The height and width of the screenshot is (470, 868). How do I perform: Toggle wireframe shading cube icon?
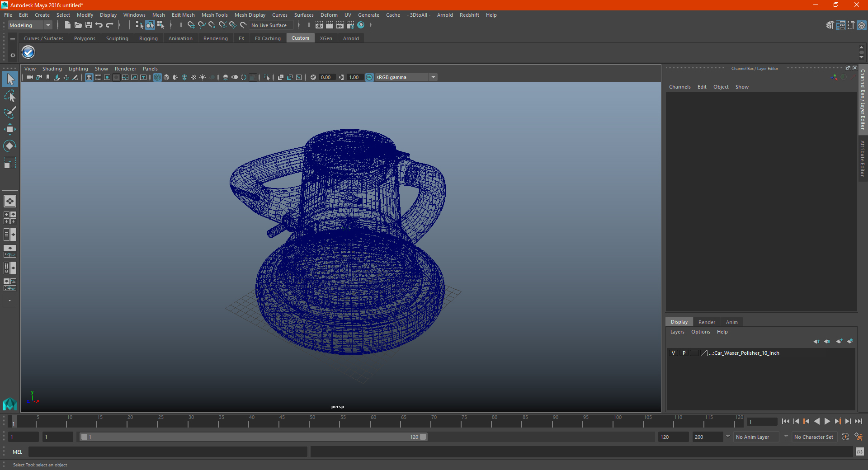tap(157, 77)
